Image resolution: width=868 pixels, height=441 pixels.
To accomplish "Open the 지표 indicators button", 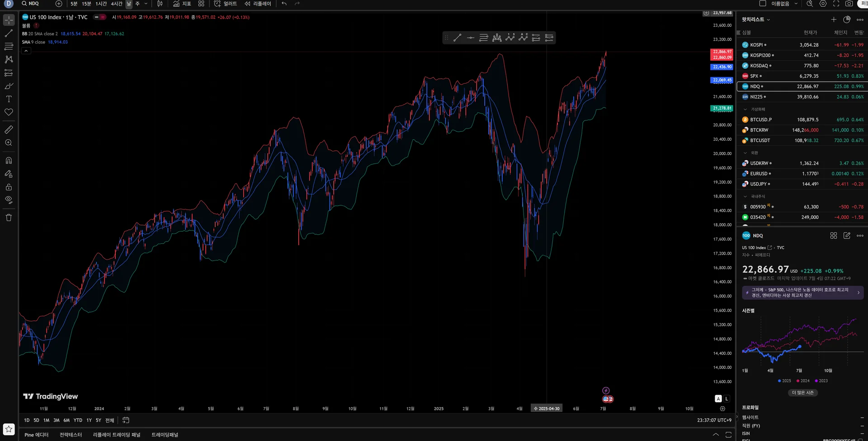I will click(x=182, y=4).
